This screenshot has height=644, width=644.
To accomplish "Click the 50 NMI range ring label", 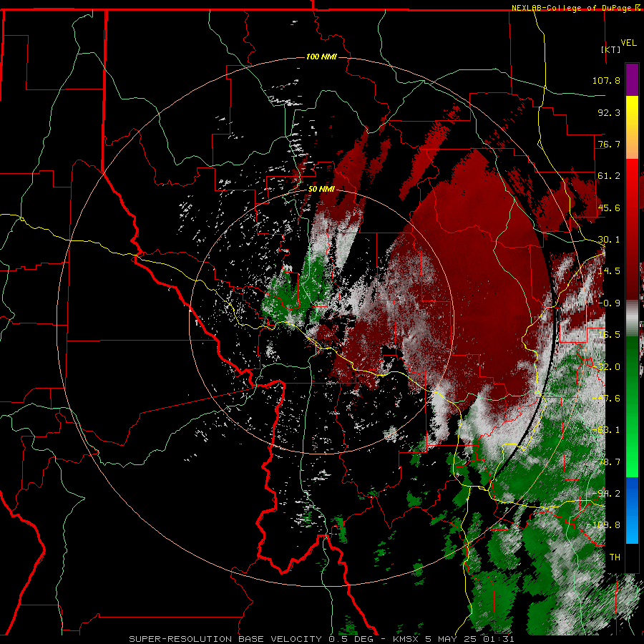I will click(x=321, y=190).
